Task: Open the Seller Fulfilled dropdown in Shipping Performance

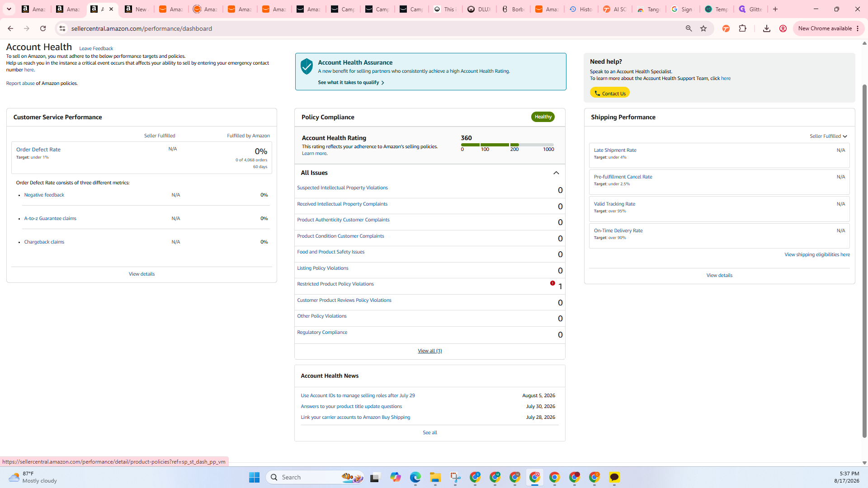Action: click(828, 136)
